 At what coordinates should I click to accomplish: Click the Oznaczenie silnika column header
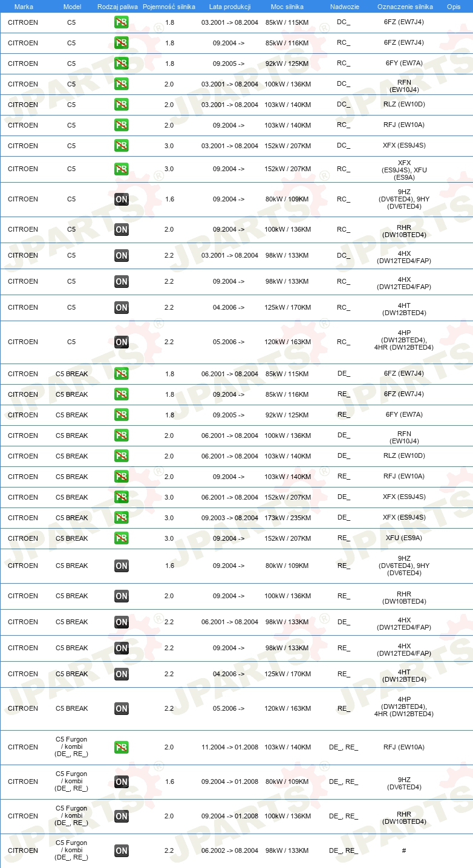(x=405, y=7)
